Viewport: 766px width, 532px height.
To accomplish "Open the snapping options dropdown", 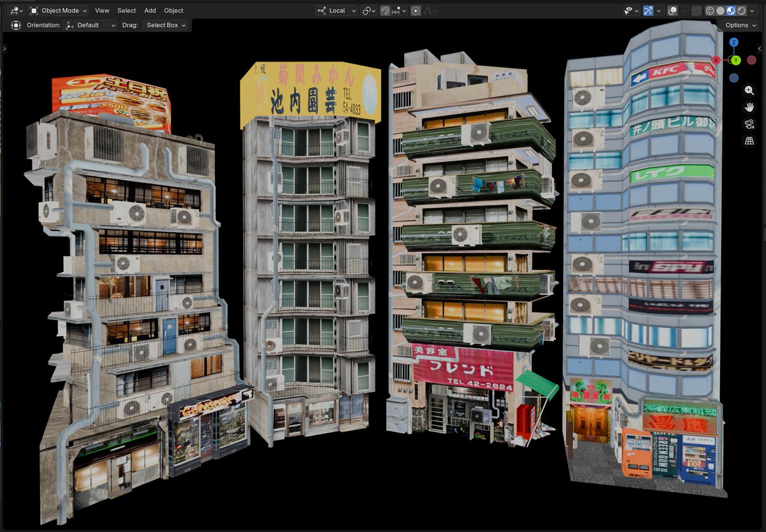I will click(400, 10).
